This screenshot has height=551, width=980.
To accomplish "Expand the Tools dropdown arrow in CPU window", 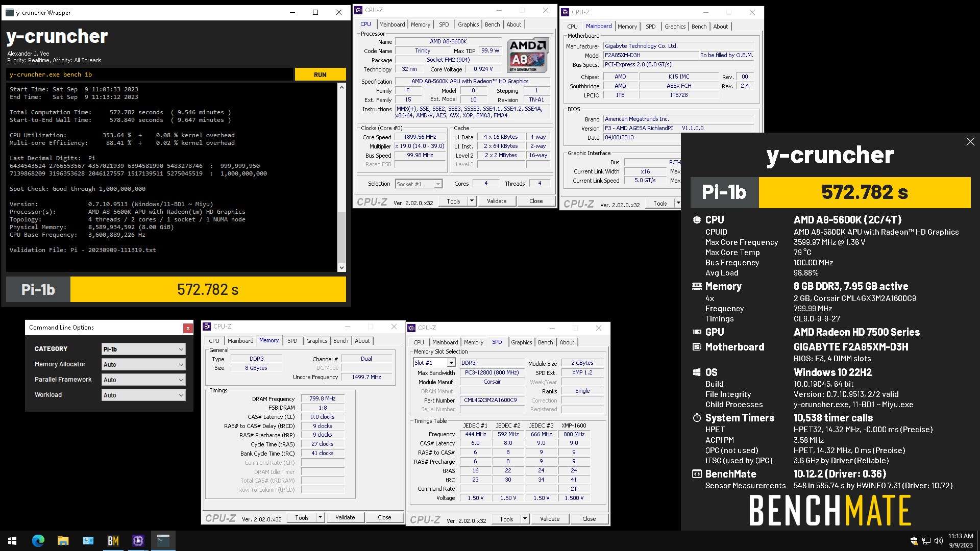I will click(x=472, y=201).
